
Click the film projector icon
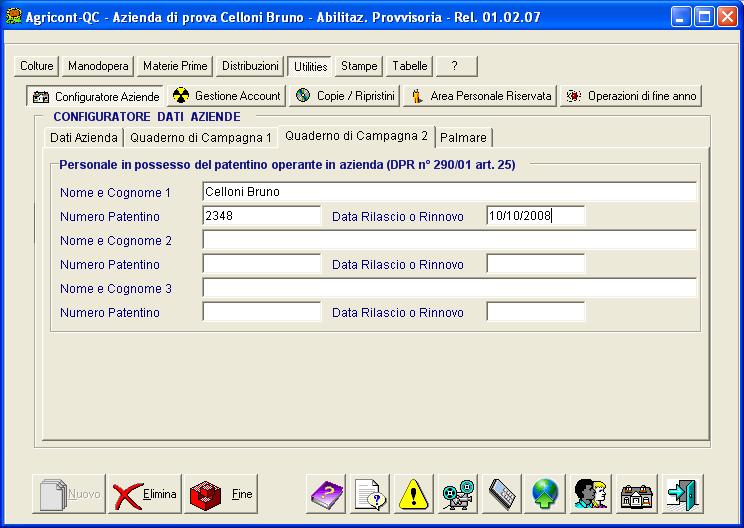pyautogui.click(x=458, y=493)
